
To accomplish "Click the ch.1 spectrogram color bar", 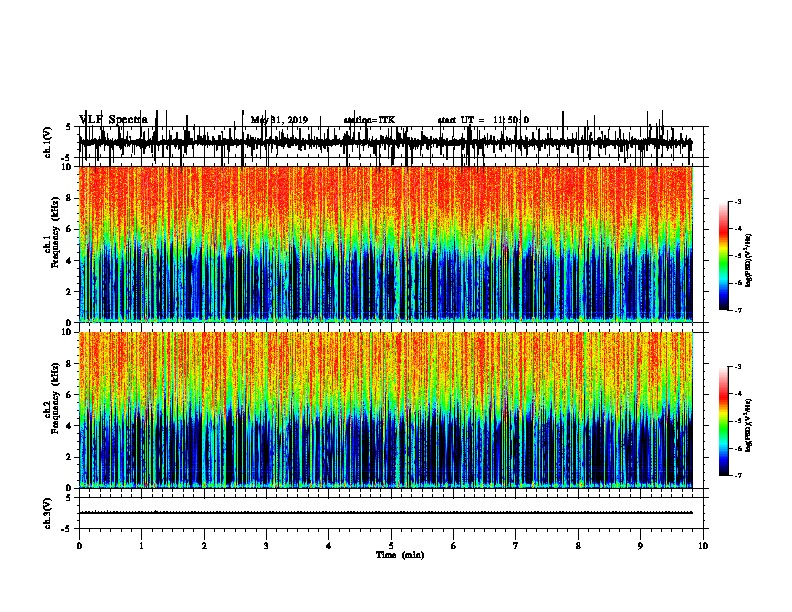I will click(724, 256).
